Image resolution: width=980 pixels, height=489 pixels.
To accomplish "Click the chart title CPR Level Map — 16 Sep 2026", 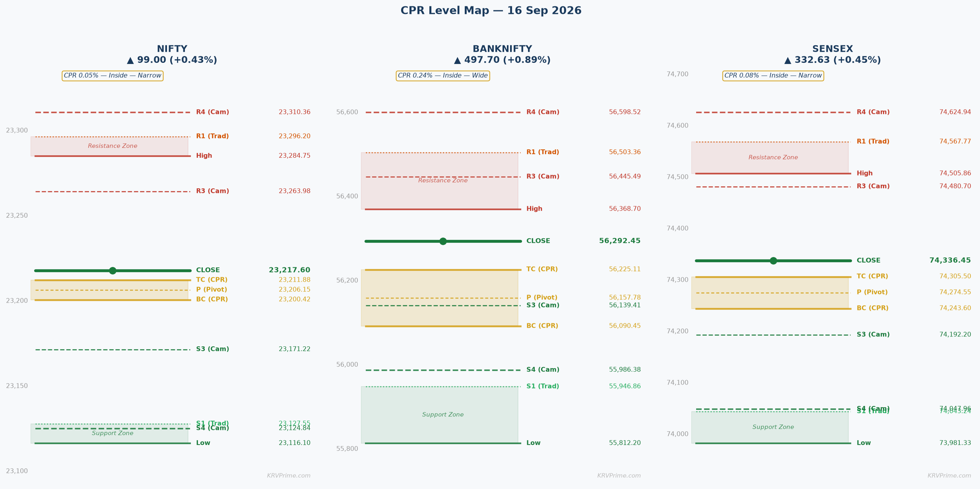I will coord(491,11).
